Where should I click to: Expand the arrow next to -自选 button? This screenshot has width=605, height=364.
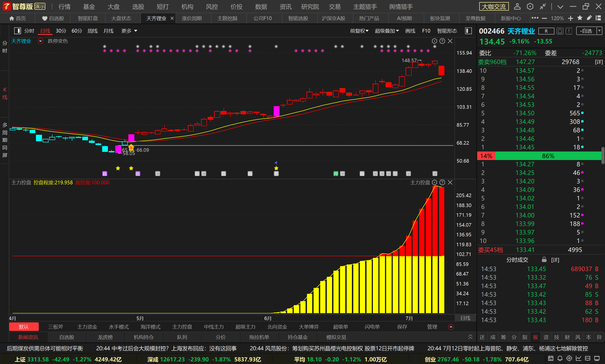point(599,31)
